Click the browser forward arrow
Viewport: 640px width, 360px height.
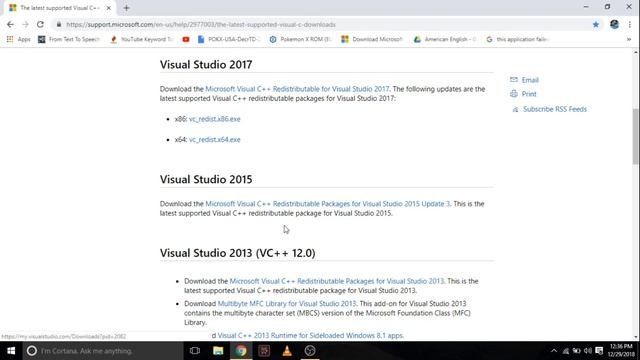coord(25,24)
